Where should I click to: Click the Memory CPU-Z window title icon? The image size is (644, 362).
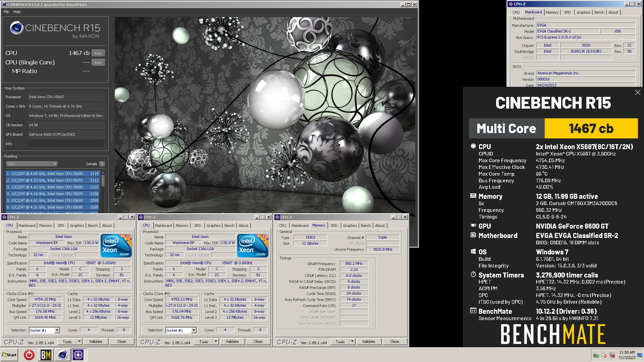click(277, 217)
